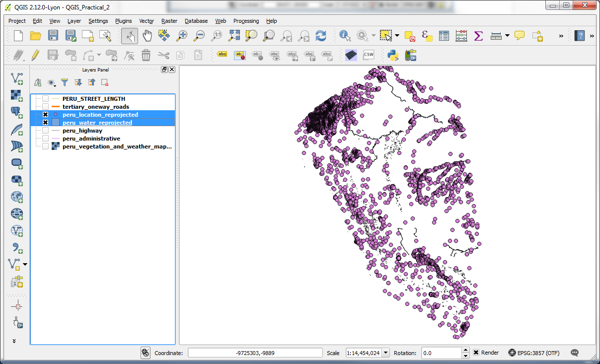Open the measure tool dropdown arrow

pos(507,36)
